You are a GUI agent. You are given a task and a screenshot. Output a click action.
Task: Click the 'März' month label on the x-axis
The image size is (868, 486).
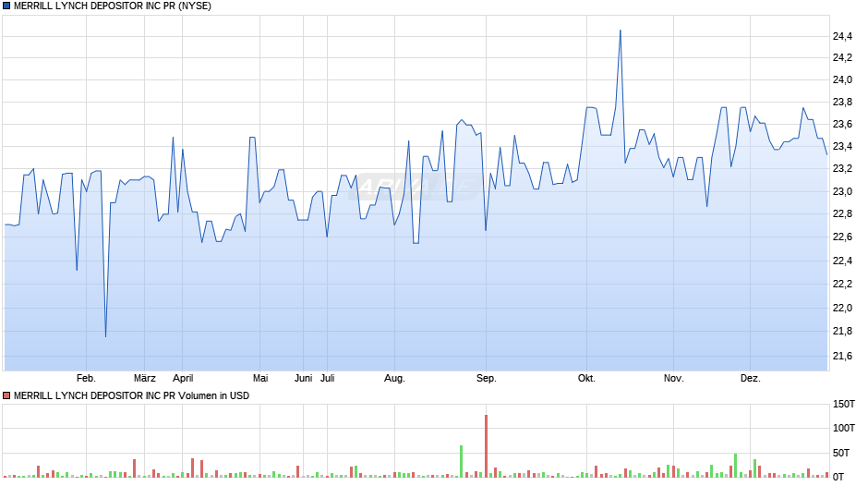coord(144,379)
